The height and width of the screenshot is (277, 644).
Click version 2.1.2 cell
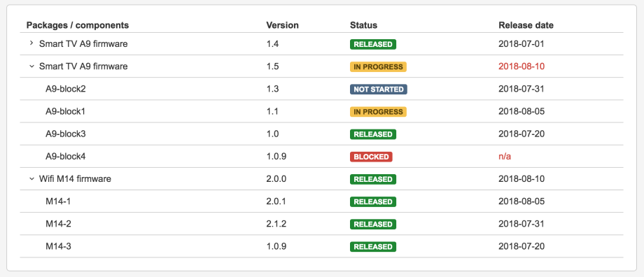276,224
